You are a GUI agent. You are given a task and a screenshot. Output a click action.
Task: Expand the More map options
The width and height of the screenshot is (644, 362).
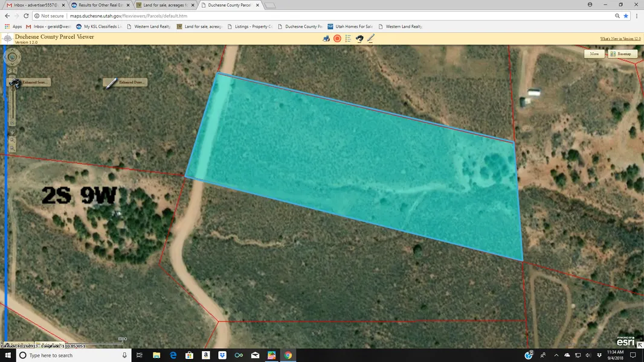point(594,54)
